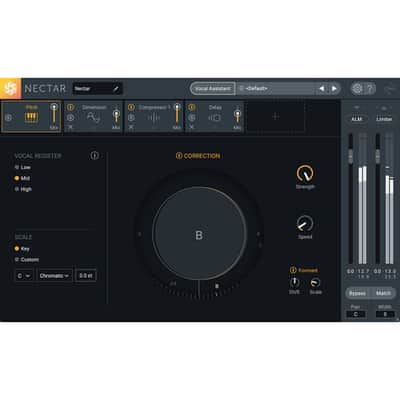Screen dimensions: 400x400
Task: Add a new module with the plus slot
Action: point(275,117)
